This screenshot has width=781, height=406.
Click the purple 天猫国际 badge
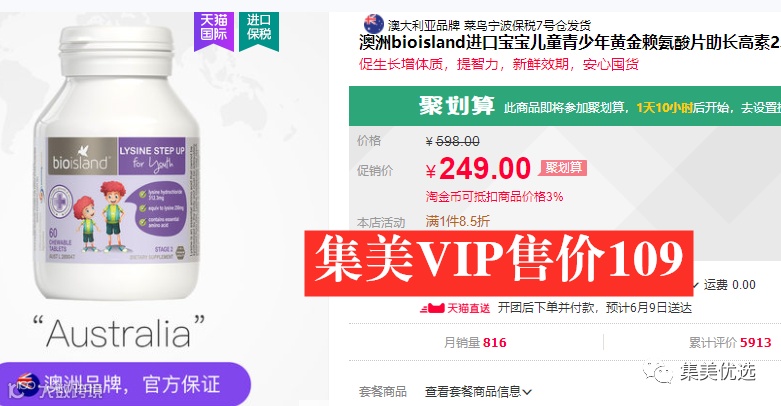[x=214, y=29]
